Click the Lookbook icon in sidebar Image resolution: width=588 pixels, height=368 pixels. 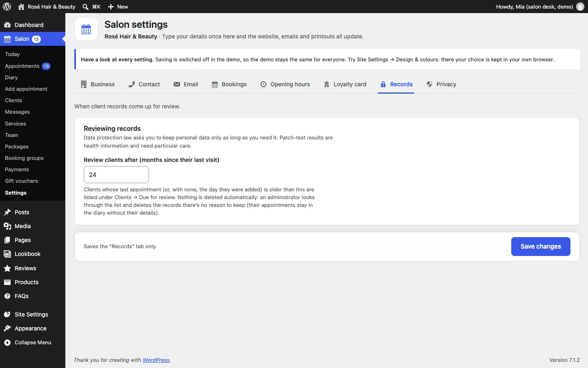[x=7, y=254]
